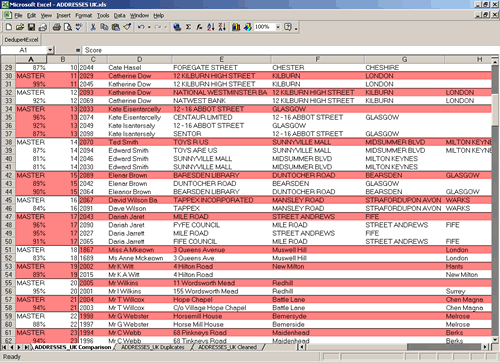Viewport: 500px width, 363px height.
Task: Save the workbook with floppy disk icon
Action: 31,27
